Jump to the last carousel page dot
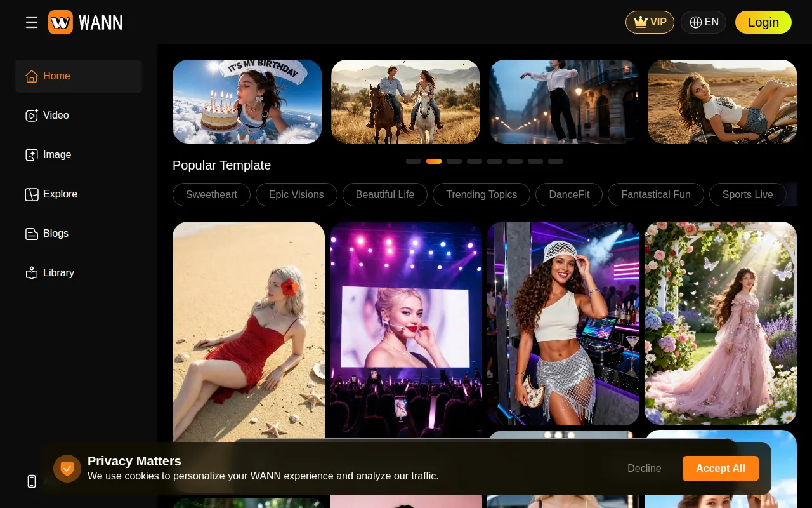 (x=556, y=161)
